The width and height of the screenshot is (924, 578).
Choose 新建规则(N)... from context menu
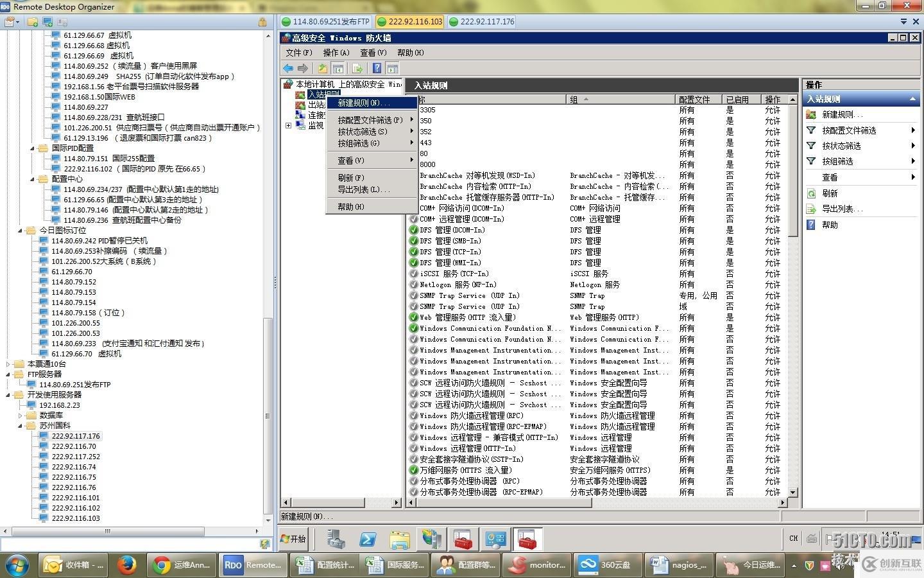point(372,103)
